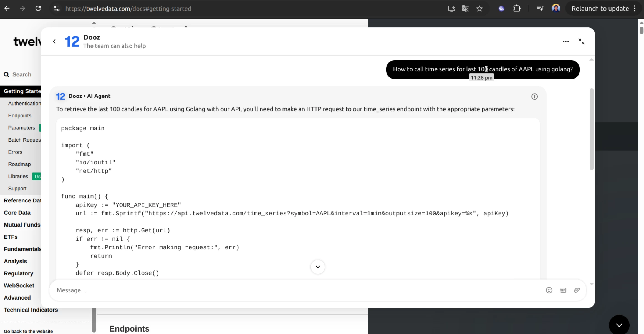Open browser three-dot menu

tap(635, 9)
